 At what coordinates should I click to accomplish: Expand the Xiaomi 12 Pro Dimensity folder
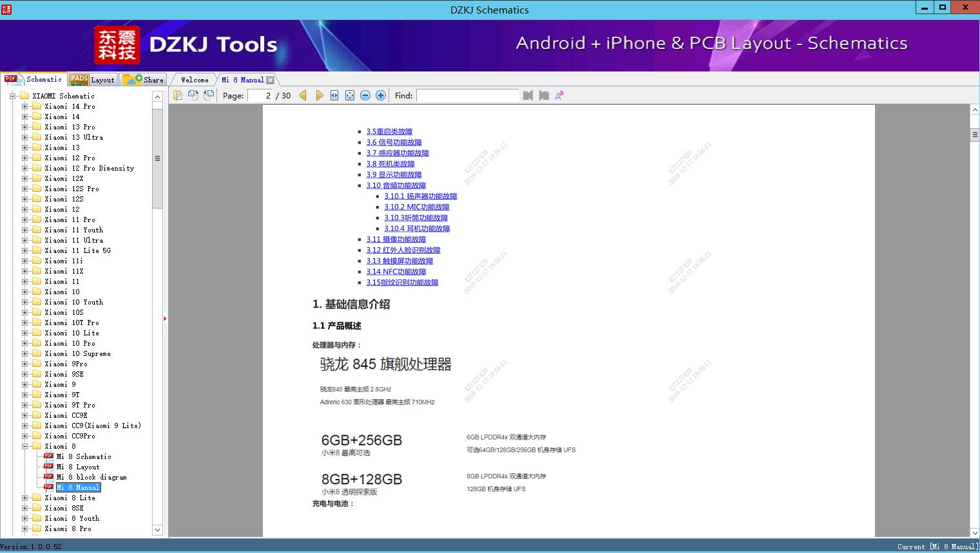[24, 168]
